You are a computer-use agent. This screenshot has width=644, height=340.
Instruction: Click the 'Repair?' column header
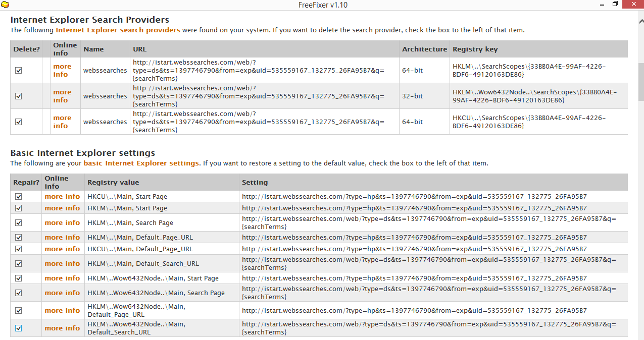26,183
